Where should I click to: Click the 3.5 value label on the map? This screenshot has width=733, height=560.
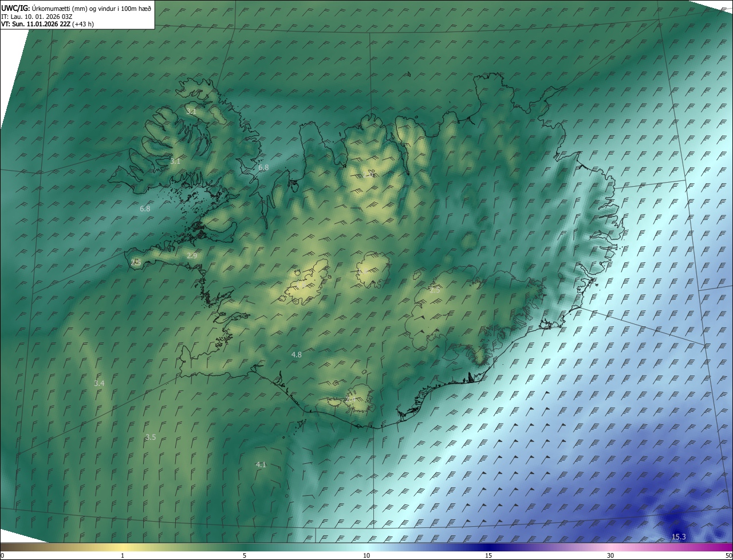point(151,437)
